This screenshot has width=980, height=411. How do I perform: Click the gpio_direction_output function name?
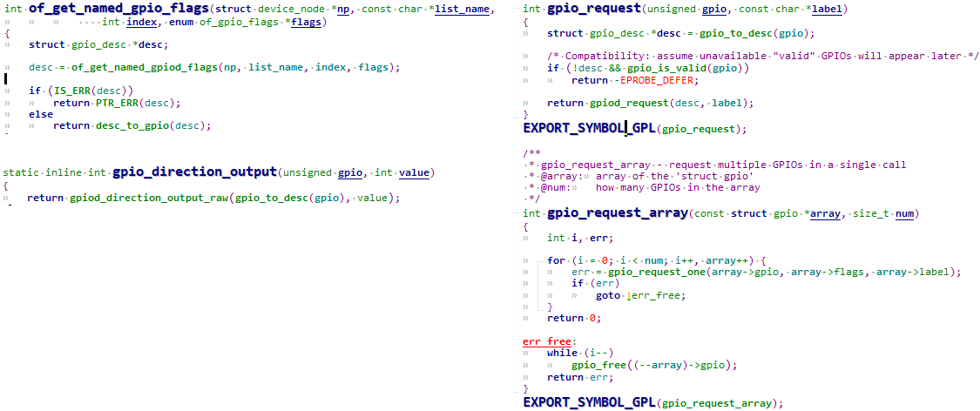tap(194, 172)
